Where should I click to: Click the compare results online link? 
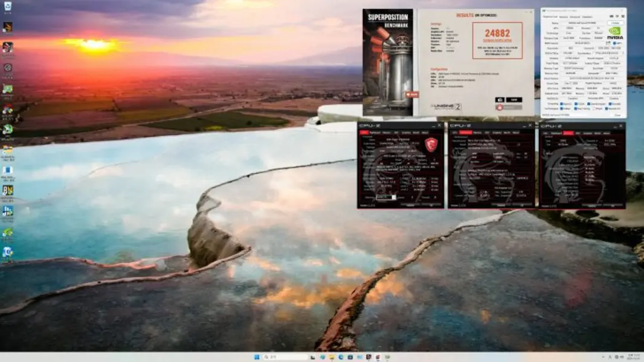[x=497, y=39]
